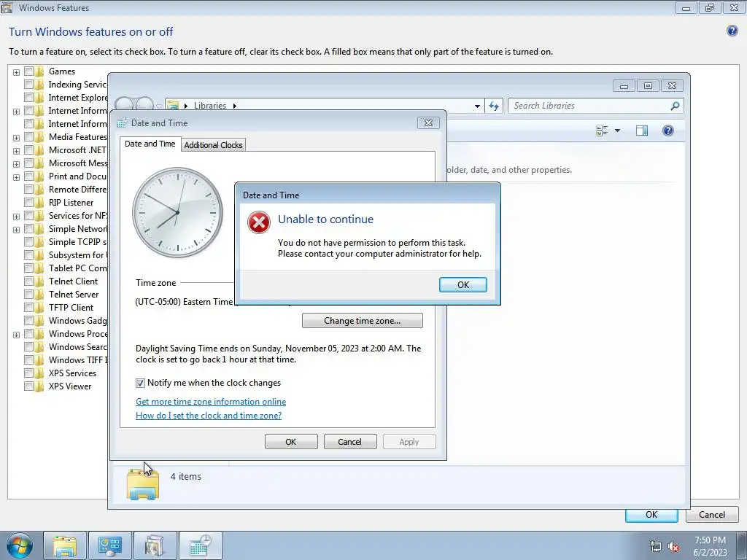Expand the Print and Document Services node
This screenshot has width=747, height=560.
click(x=16, y=177)
